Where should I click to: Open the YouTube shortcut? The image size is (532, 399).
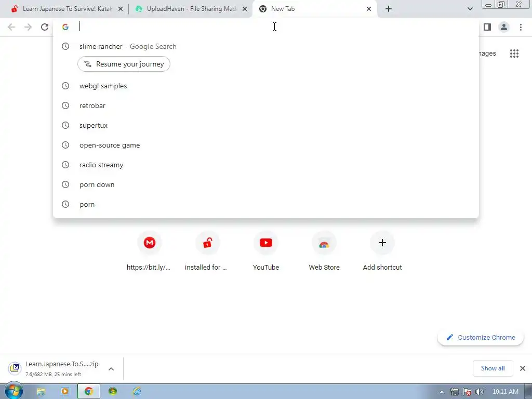click(x=265, y=251)
